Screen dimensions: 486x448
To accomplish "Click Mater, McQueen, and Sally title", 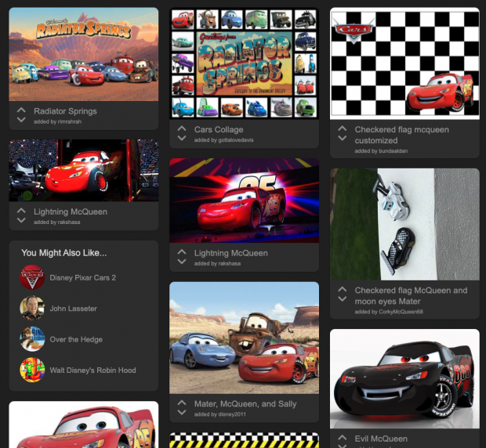I will pyautogui.click(x=245, y=403).
